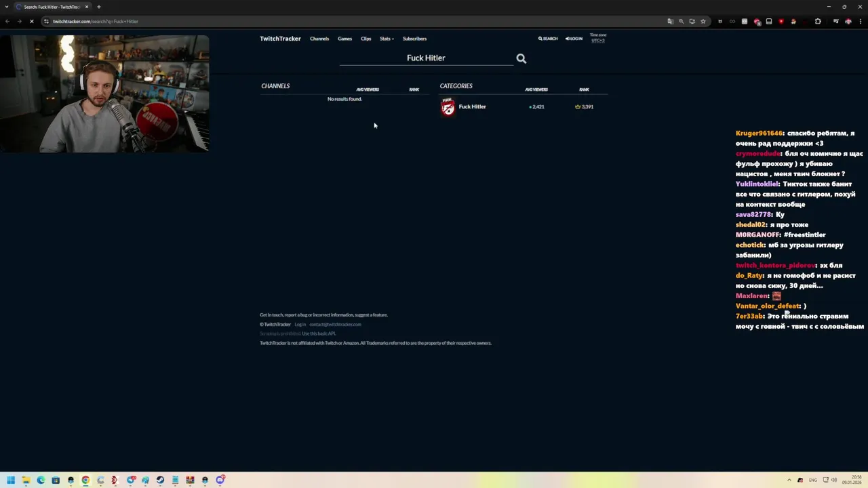Open the Fuck Hitler category thumbnail
Image resolution: width=868 pixels, height=488 pixels.
click(x=448, y=106)
